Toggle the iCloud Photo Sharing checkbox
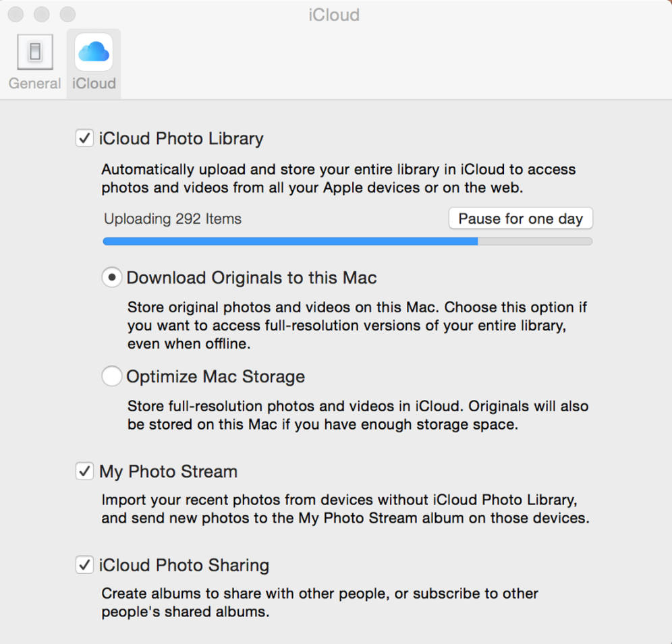Screen dimensions: 672x644 tap(84, 565)
